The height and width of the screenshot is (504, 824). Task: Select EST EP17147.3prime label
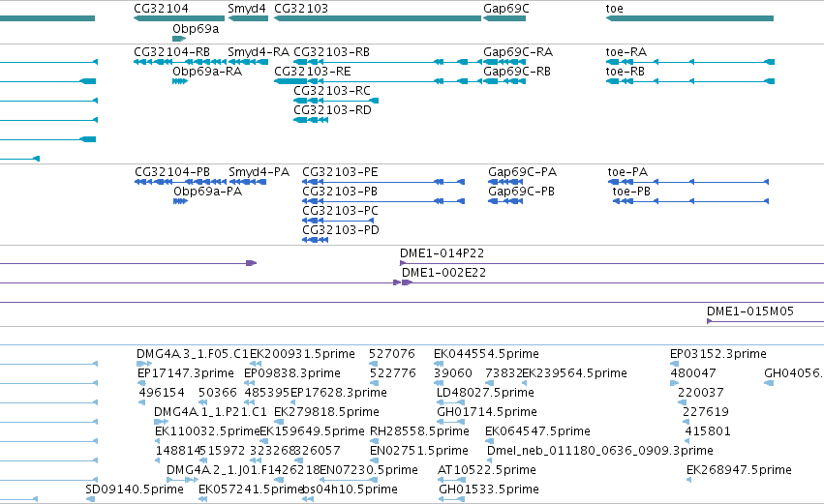click(186, 373)
